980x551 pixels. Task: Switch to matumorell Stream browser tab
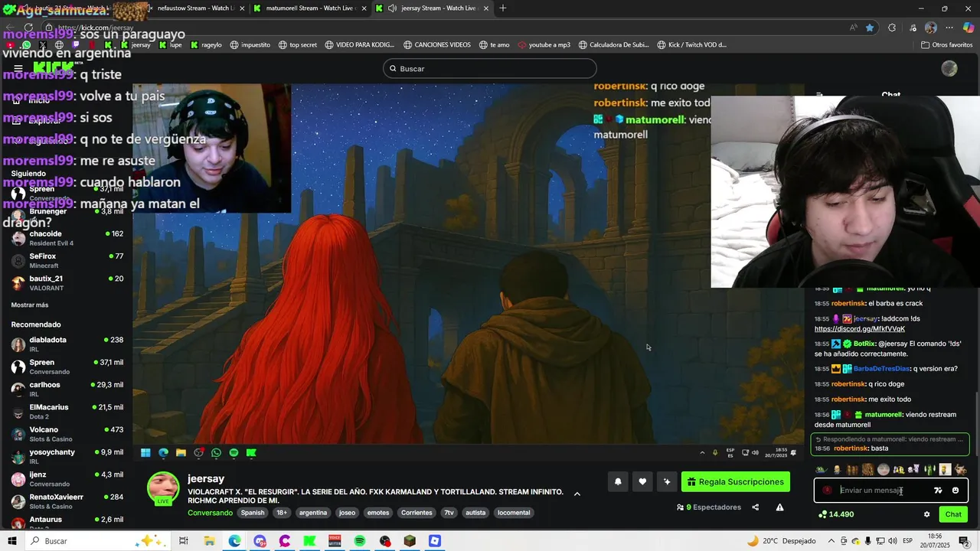(x=310, y=8)
